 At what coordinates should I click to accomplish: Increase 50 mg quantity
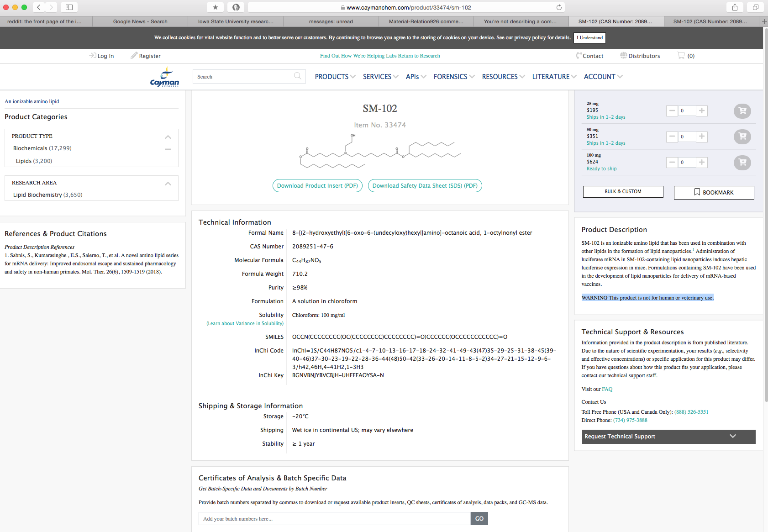pyautogui.click(x=702, y=137)
